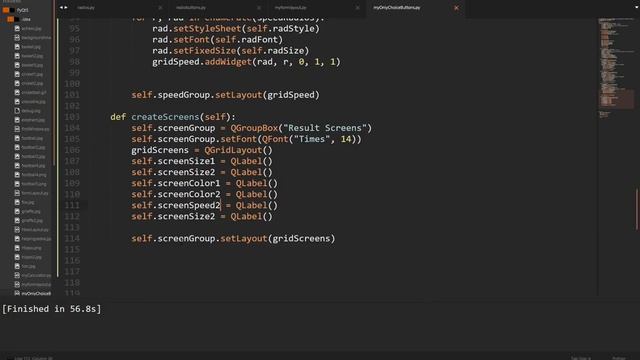This screenshot has width=640, height=360.
Task: Place cursor in 'self.screenGroup.setFont' line 105
Action: pyautogui.click(x=246, y=139)
